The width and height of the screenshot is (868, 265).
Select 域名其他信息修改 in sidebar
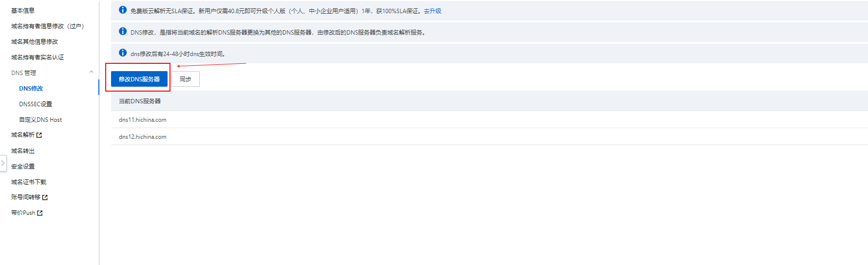click(x=35, y=41)
